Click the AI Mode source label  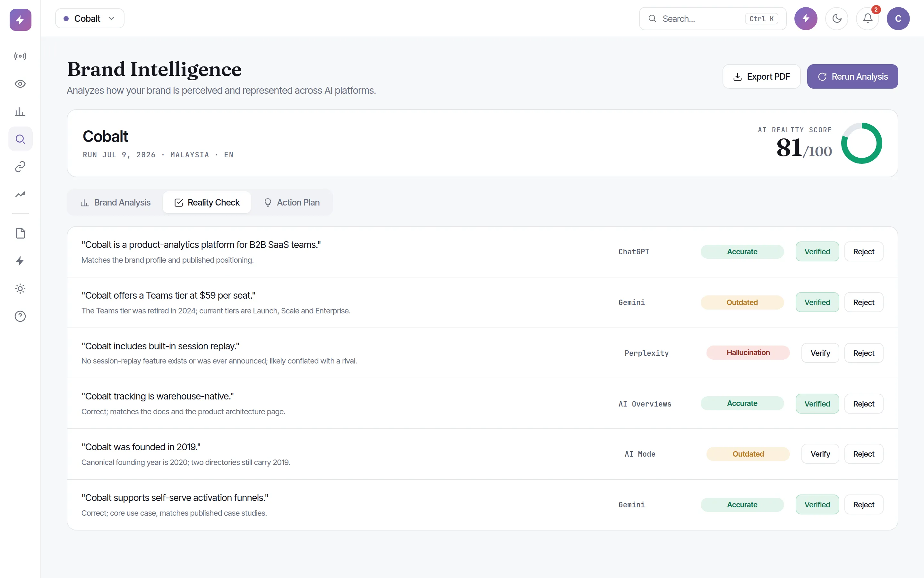[640, 454]
